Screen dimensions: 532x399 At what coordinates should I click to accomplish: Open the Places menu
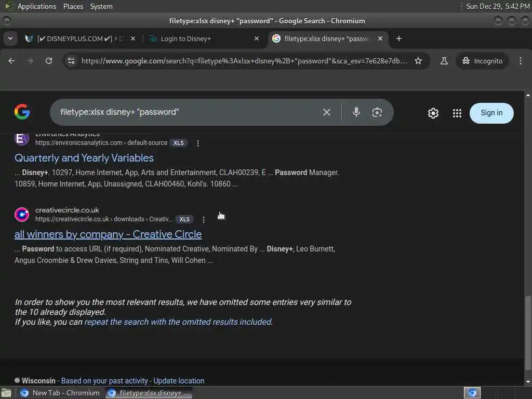coord(73,6)
